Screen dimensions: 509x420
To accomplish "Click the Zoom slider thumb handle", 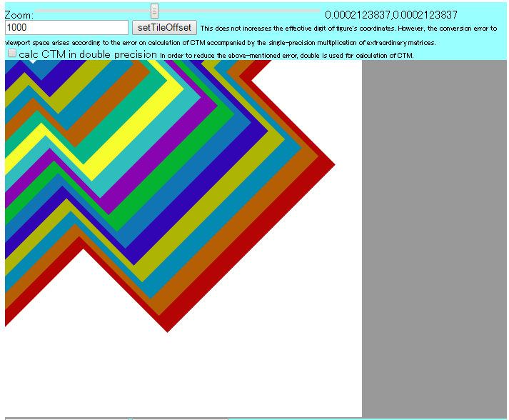I will click(154, 11).
